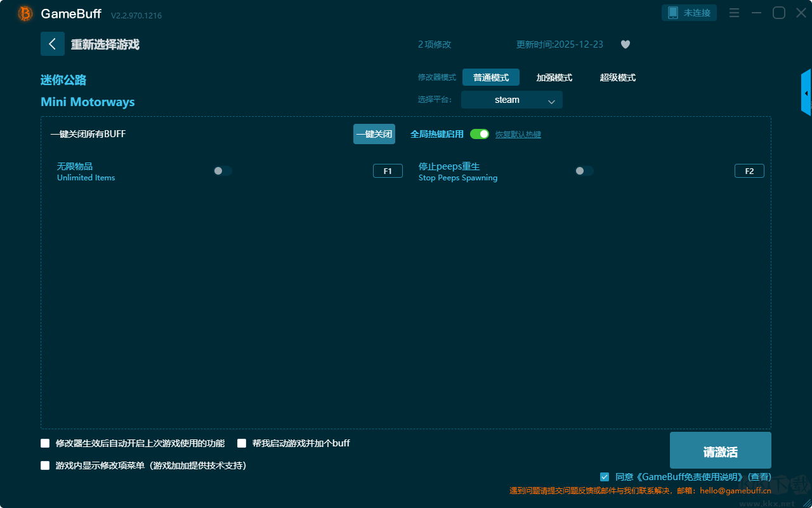Click the heart favorite icon

tap(625, 44)
